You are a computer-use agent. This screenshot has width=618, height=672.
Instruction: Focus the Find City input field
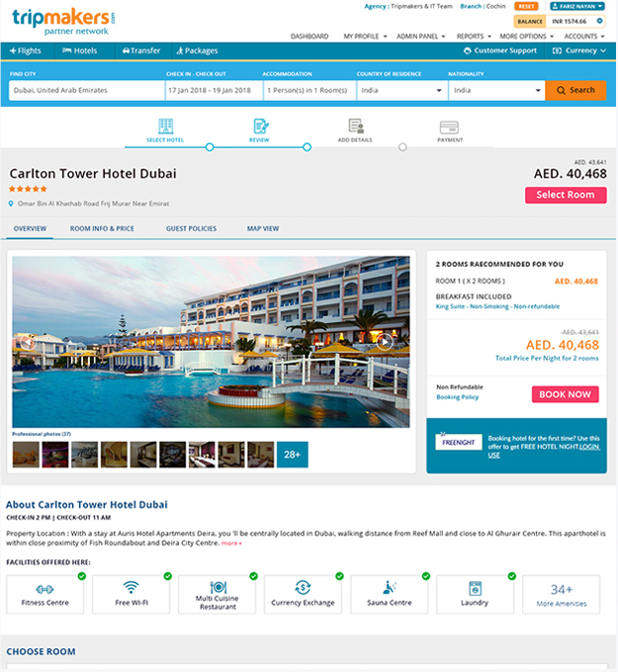(86, 91)
